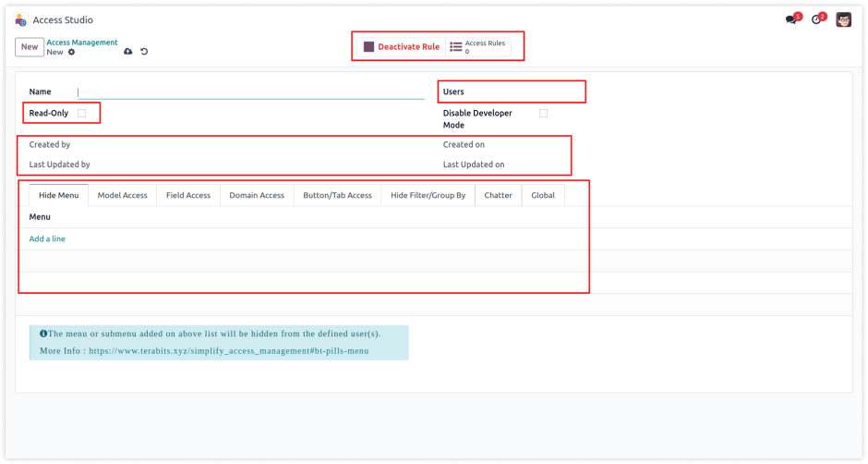Select the Domain Access tab
This screenshot has width=868, height=464.
pos(257,195)
